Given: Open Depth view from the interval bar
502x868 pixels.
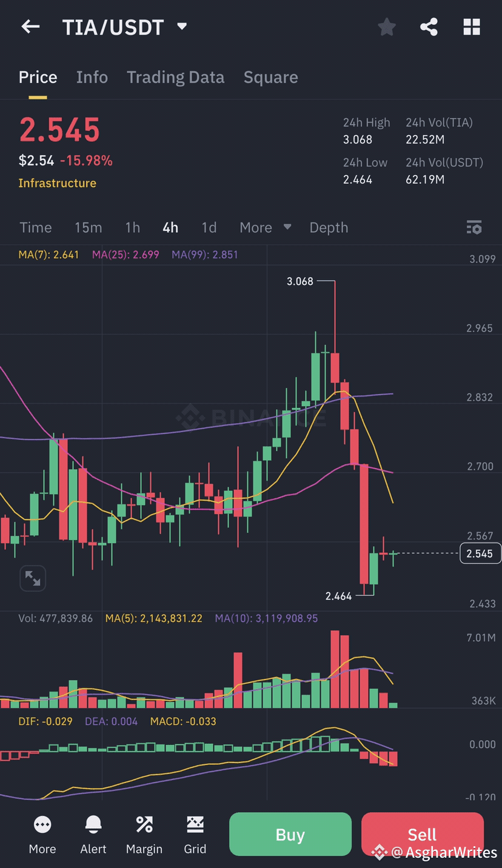Looking at the screenshot, I should click(329, 227).
